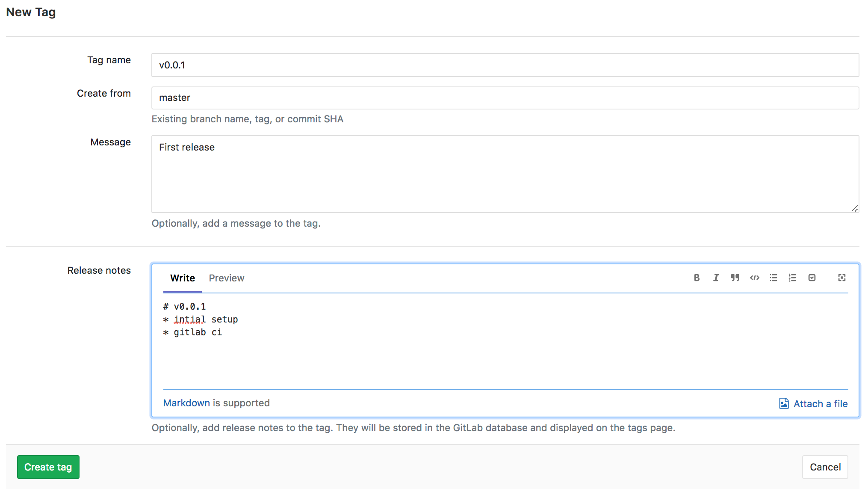Click the Blockquote formatting icon
This screenshot has height=497, width=868.
(x=735, y=278)
